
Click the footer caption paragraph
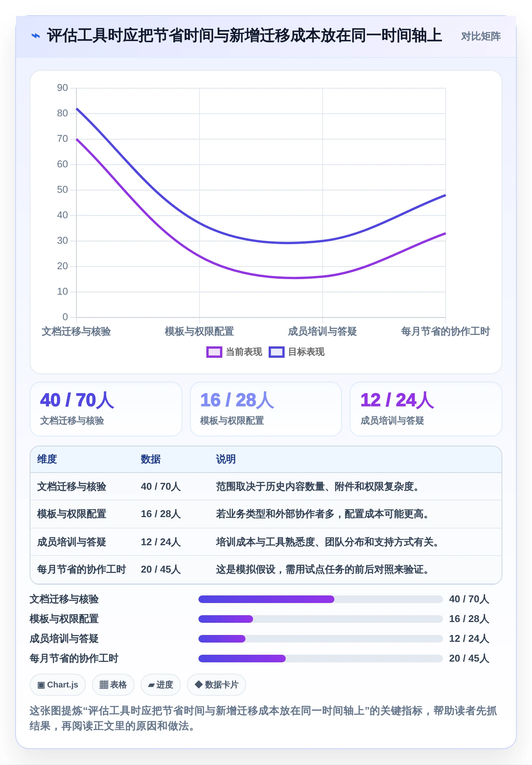pyautogui.click(x=263, y=718)
